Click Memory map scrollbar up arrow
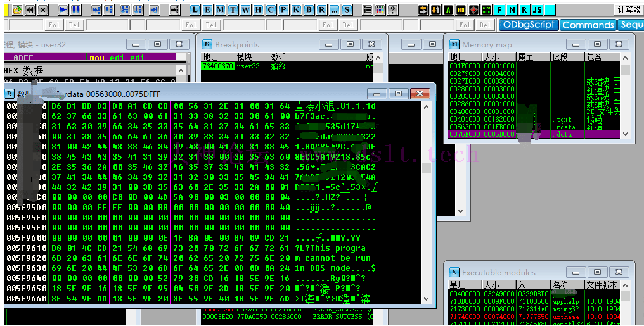Image resolution: width=644 pixels, height=326 pixels. point(625,57)
